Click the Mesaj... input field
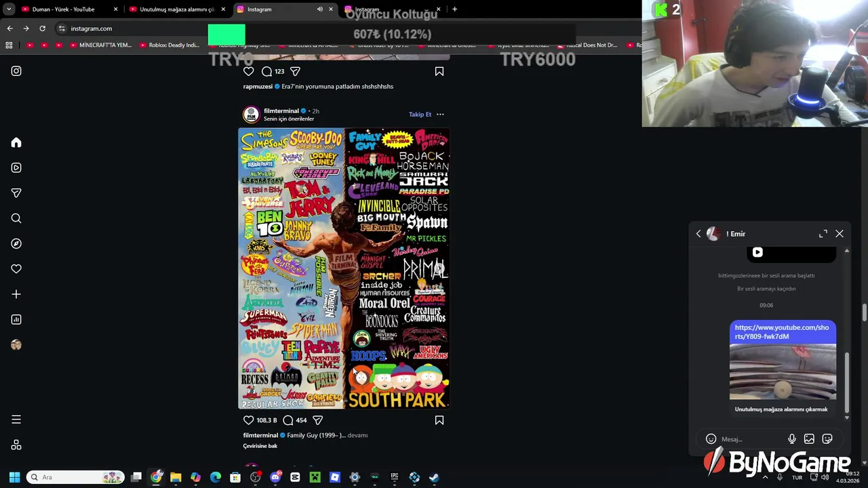Image resolution: width=868 pixels, height=488 pixels. pos(751,439)
